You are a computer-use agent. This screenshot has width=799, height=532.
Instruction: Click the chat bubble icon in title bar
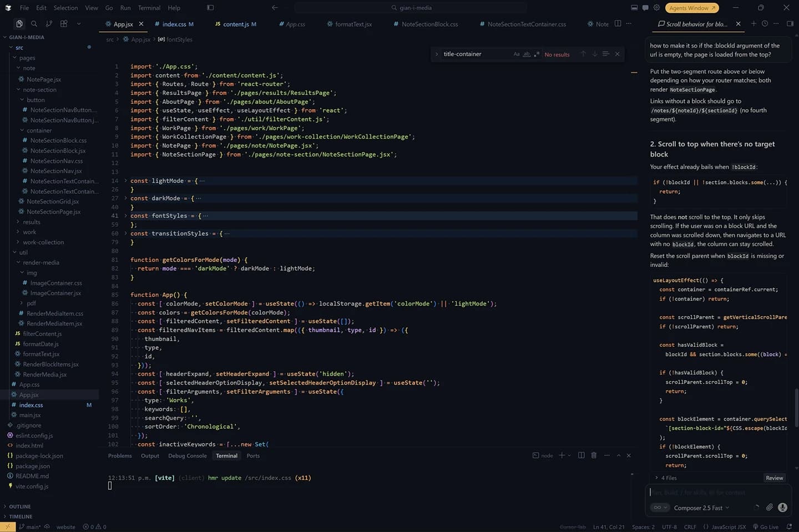pyautogui.click(x=645, y=8)
